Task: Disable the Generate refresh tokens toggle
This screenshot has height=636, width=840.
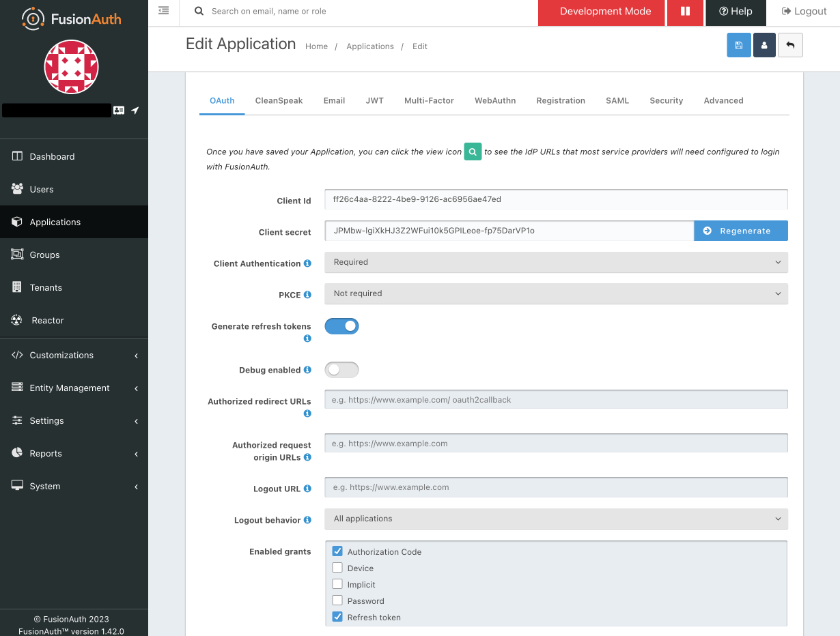Action: [x=341, y=326]
